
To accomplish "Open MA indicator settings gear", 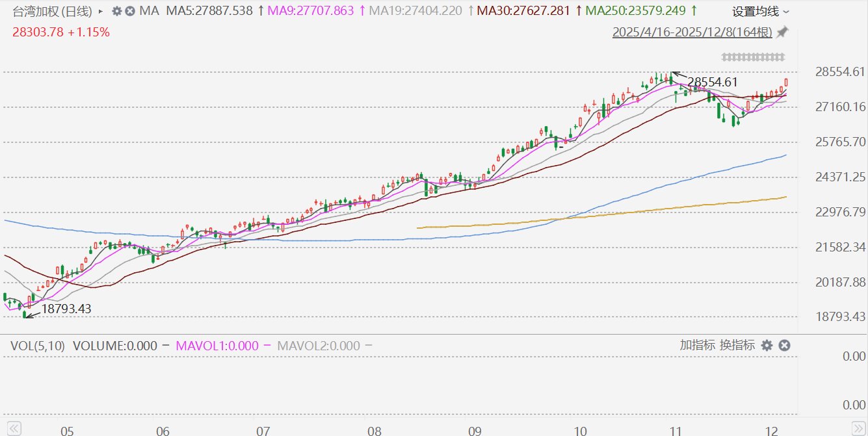I will click(x=117, y=11).
